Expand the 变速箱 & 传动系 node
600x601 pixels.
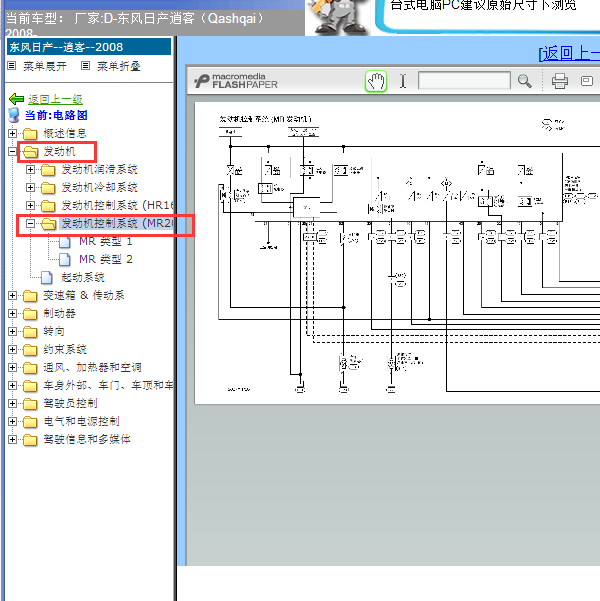point(12,296)
